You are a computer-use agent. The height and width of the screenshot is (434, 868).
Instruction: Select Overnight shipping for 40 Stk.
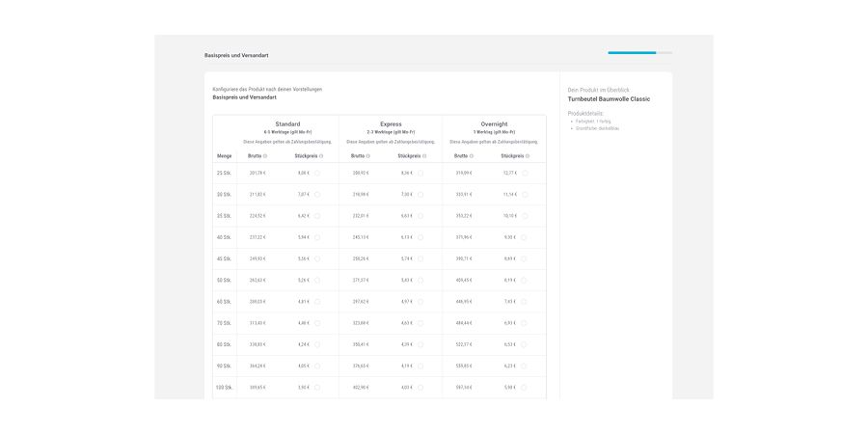tap(525, 237)
